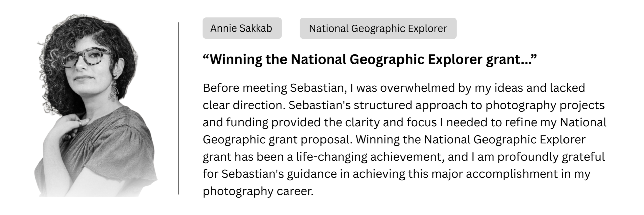This screenshot has height=215, width=644.
Task: Click the bold testimonial headline quote
Action: click(x=369, y=59)
